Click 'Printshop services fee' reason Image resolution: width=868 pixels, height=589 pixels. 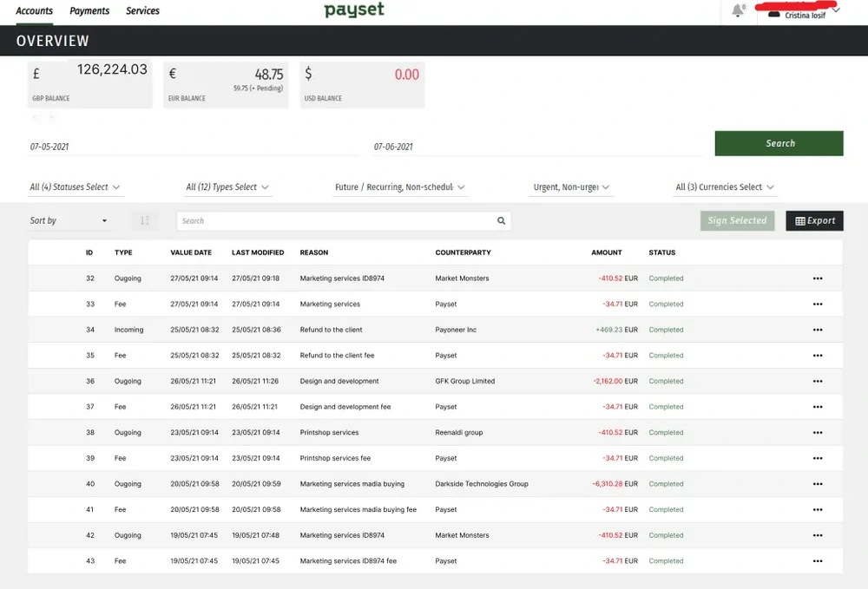click(335, 459)
